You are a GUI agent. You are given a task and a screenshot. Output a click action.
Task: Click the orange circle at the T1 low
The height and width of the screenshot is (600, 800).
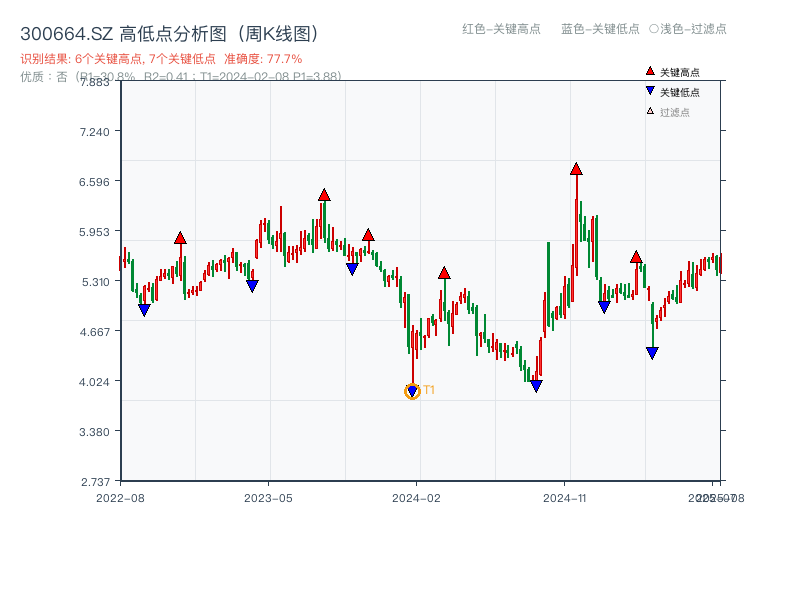412,392
